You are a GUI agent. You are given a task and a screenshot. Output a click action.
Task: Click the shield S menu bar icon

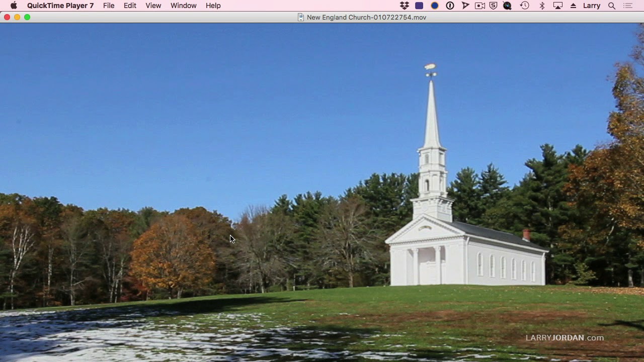pyautogui.click(x=494, y=6)
